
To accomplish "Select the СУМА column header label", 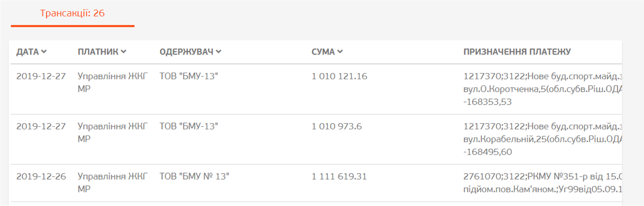I will coord(324,51).
